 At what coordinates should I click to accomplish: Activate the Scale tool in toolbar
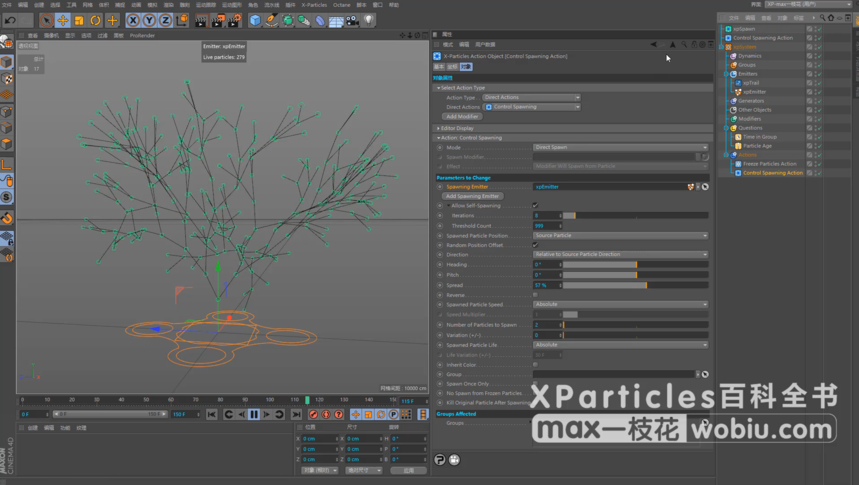pyautogui.click(x=79, y=21)
